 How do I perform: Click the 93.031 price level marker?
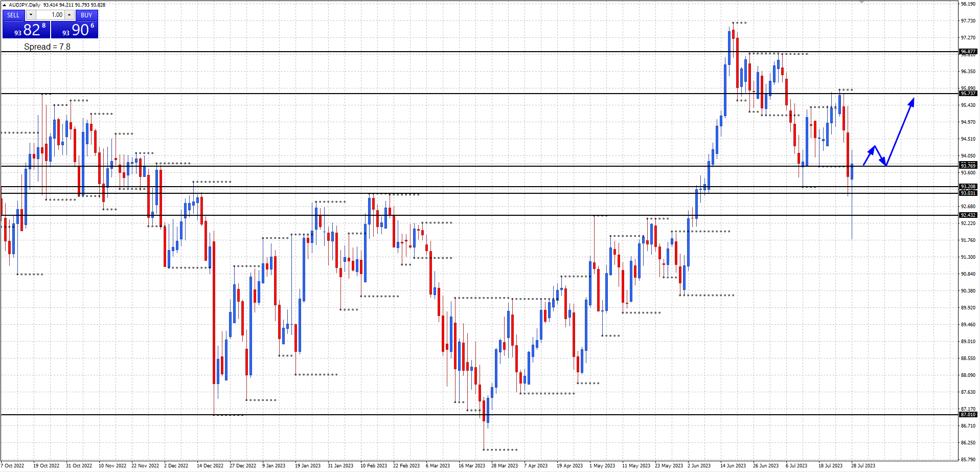(x=969, y=193)
